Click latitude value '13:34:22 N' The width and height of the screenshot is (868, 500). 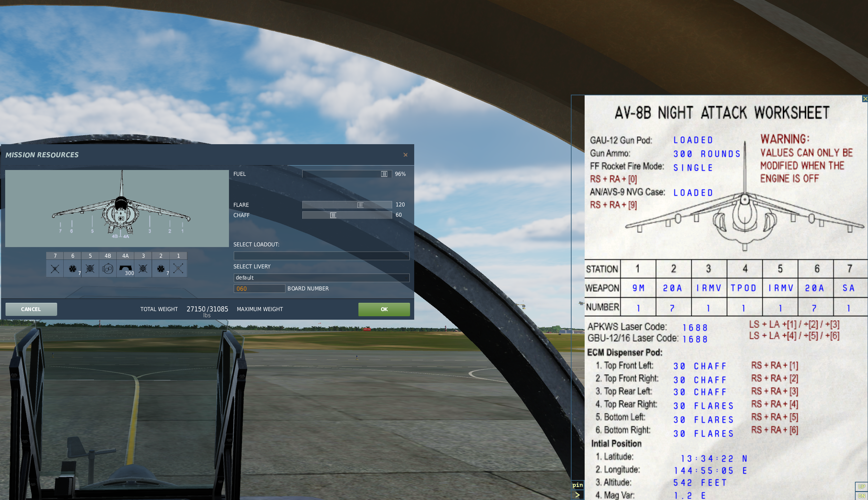point(714,459)
